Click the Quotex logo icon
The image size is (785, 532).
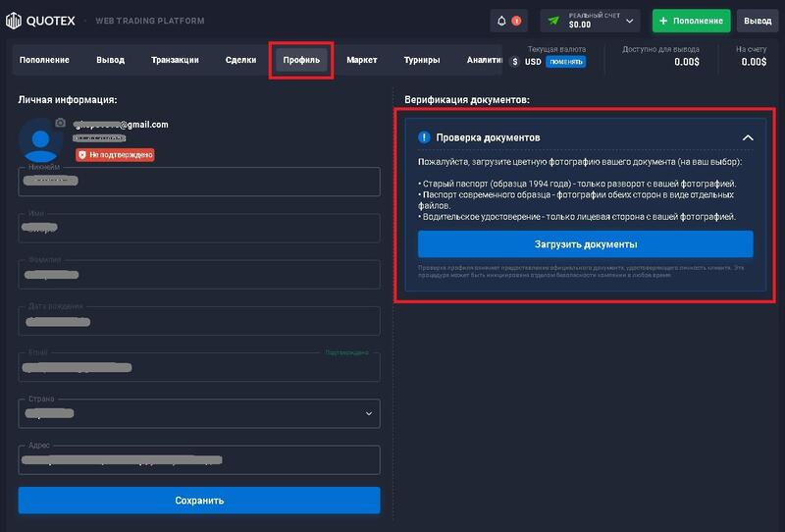tap(14, 21)
